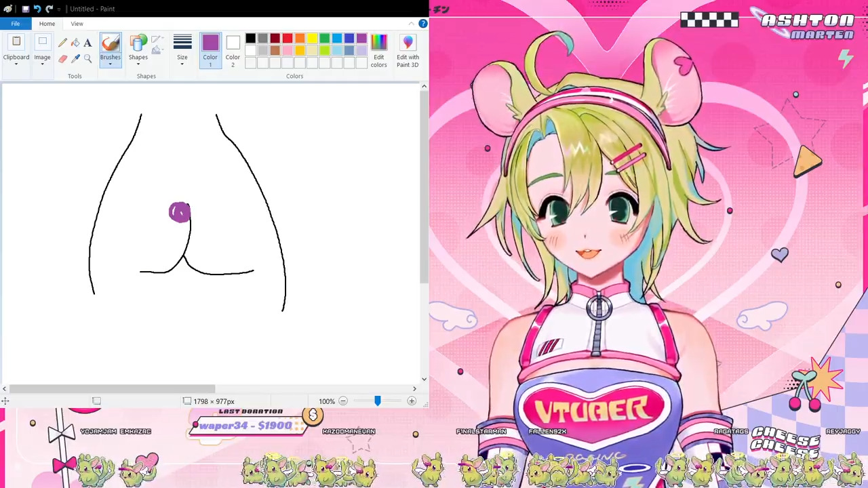Viewport: 868px width, 488px height.
Task: Pick the light yellow color swatch
Action: (313, 51)
